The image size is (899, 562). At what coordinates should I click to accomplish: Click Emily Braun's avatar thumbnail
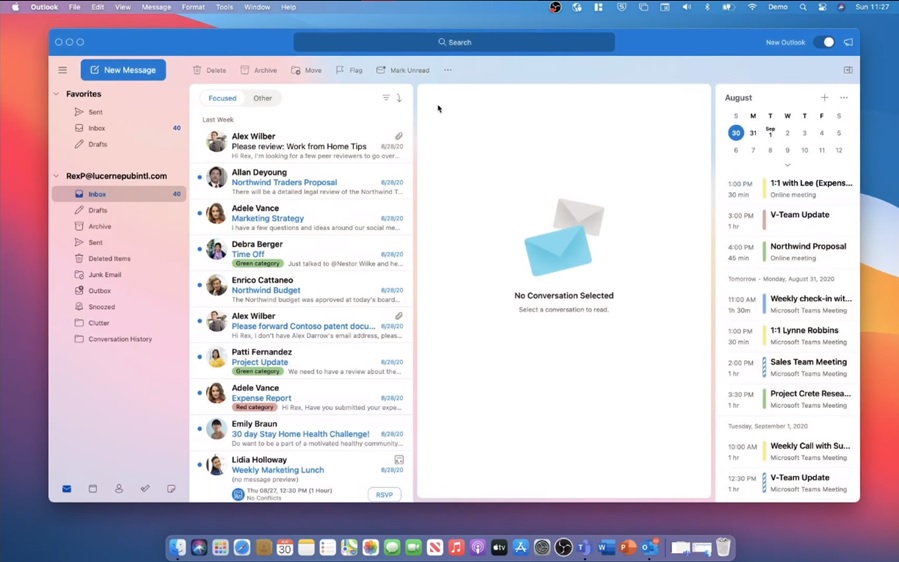(x=216, y=428)
